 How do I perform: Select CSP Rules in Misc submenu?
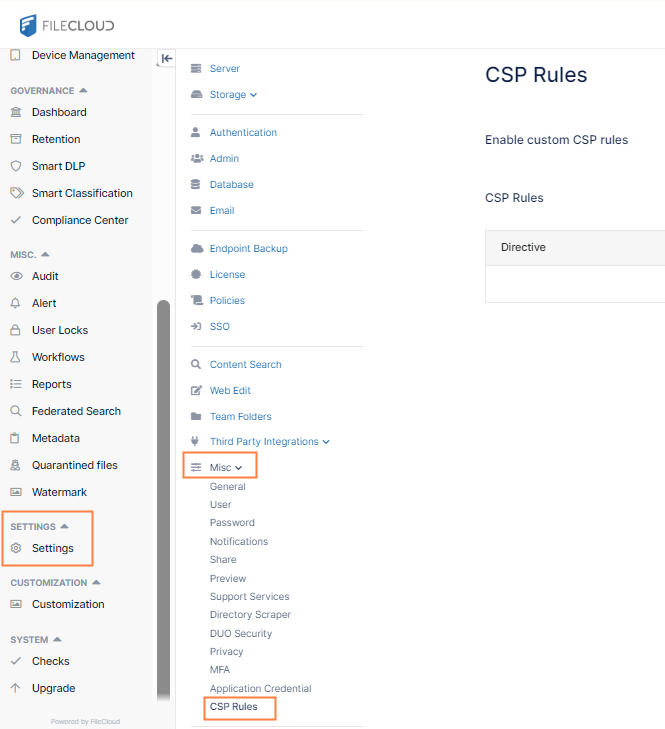coord(233,707)
